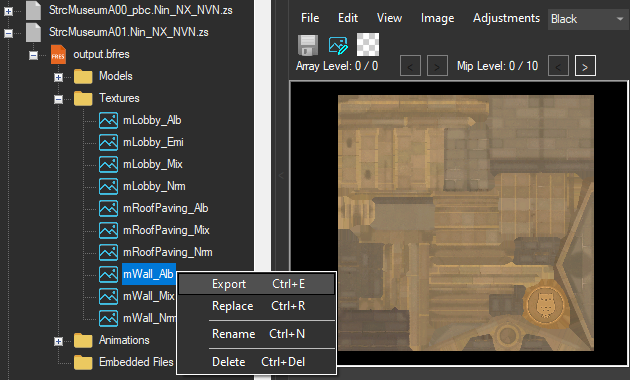The width and height of the screenshot is (630, 380).
Task: Select the StrcMuseumA00_pbc file icon
Action: point(33,10)
